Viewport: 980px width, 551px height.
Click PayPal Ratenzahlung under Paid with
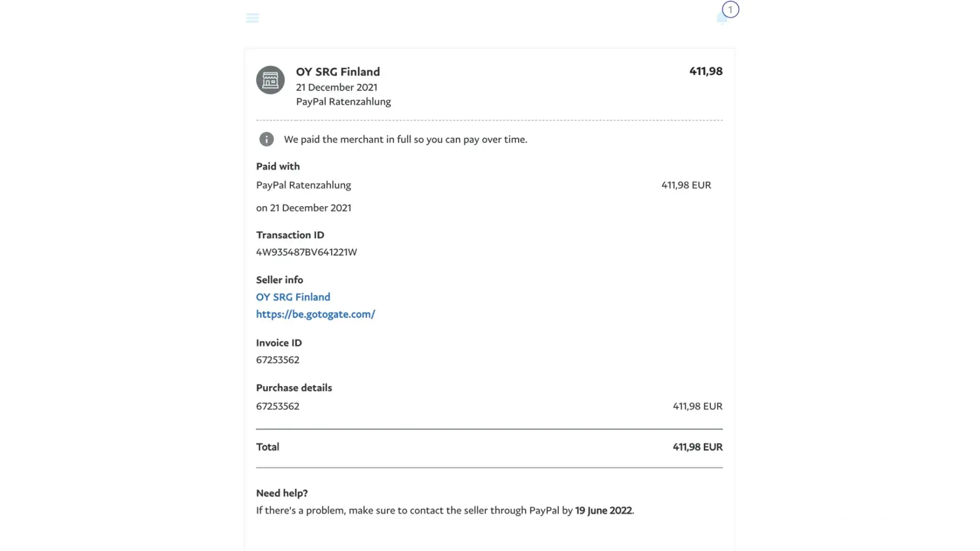303,185
